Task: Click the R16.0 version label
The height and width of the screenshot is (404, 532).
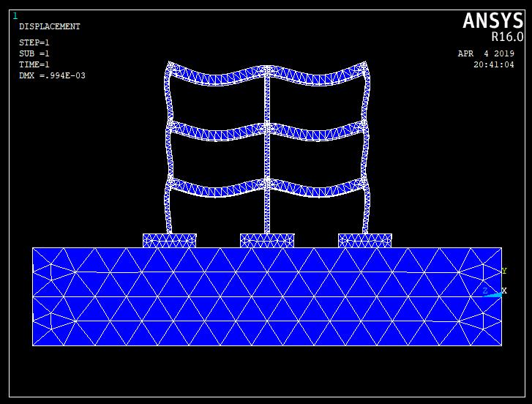Action: click(x=508, y=37)
